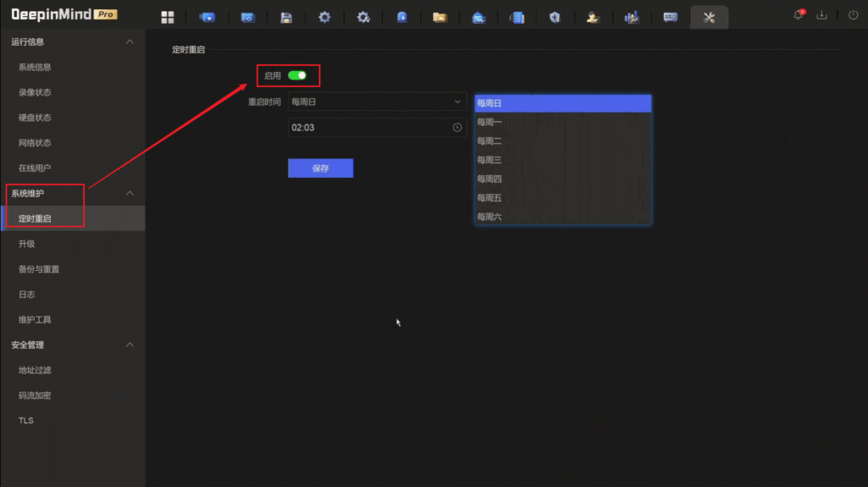
Task: Open the yellow folder file management icon
Action: click(439, 17)
